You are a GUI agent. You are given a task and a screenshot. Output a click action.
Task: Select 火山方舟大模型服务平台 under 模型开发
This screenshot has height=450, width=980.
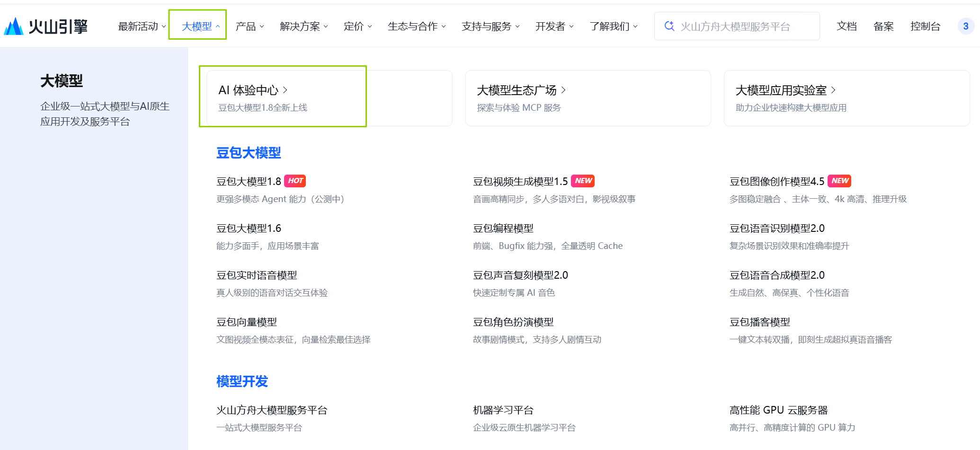pos(272,410)
